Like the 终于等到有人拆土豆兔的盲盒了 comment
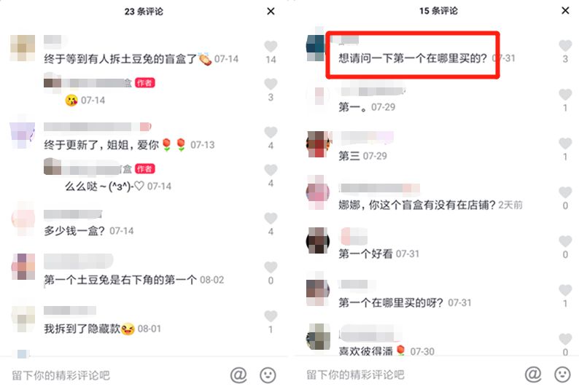 [x=271, y=46]
